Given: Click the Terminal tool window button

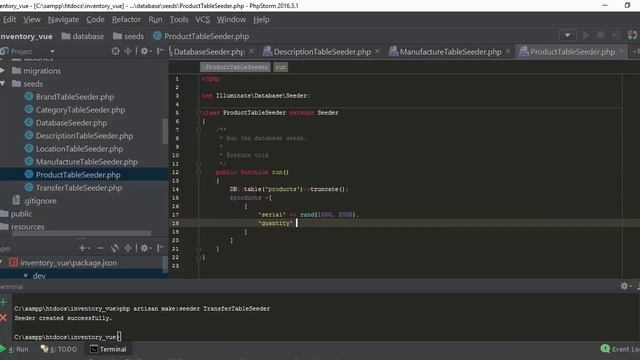Looking at the screenshot, I should (x=108, y=349).
